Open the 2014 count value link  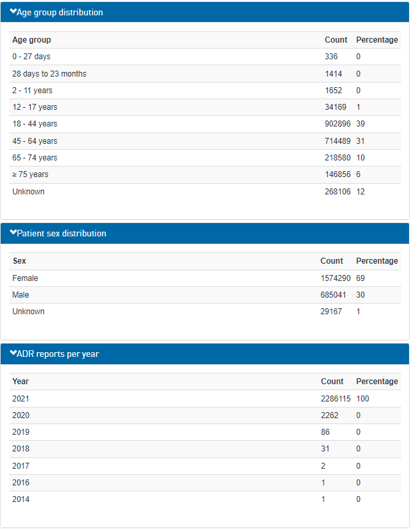tap(323, 499)
